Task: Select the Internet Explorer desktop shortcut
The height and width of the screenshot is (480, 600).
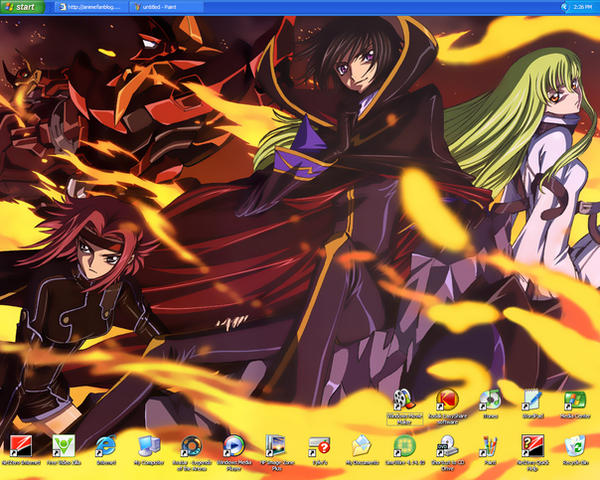Action: coord(106,450)
